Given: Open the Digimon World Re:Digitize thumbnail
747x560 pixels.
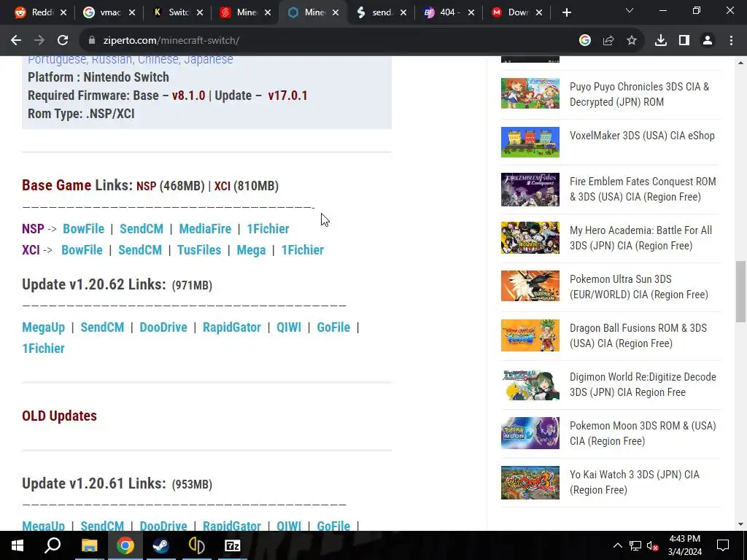Looking at the screenshot, I should [x=530, y=385].
